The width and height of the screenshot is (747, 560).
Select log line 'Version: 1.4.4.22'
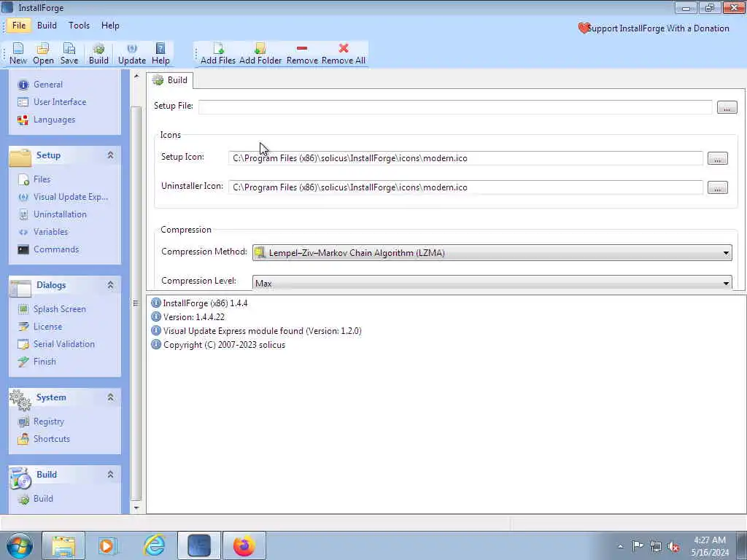[193, 317]
